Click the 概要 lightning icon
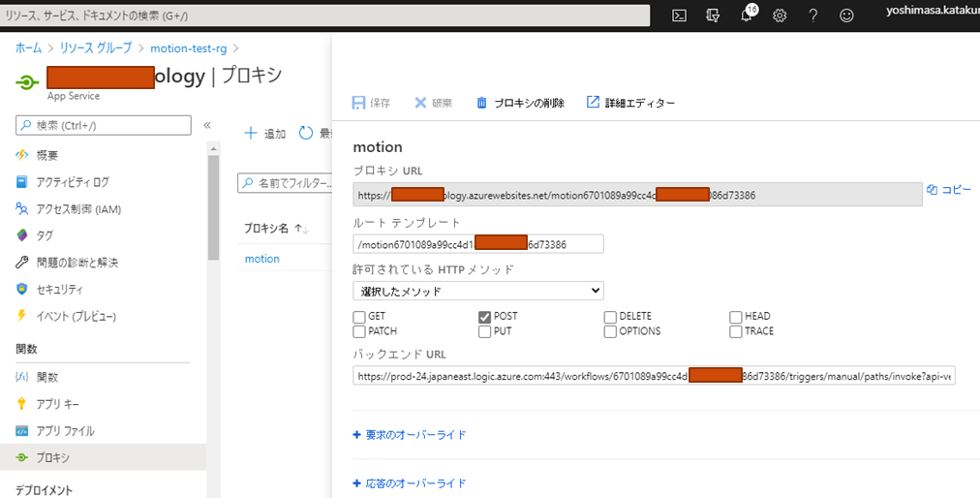980x498 pixels. (x=22, y=154)
